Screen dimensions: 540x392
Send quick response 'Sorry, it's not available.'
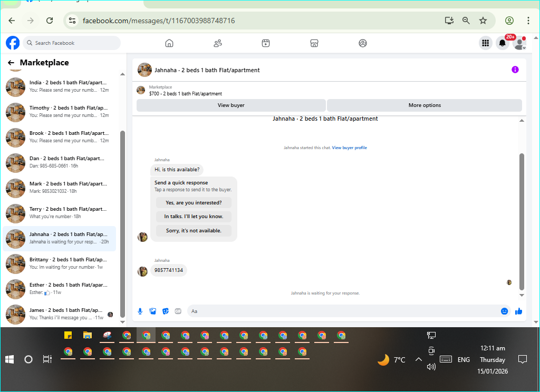(194, 231)
